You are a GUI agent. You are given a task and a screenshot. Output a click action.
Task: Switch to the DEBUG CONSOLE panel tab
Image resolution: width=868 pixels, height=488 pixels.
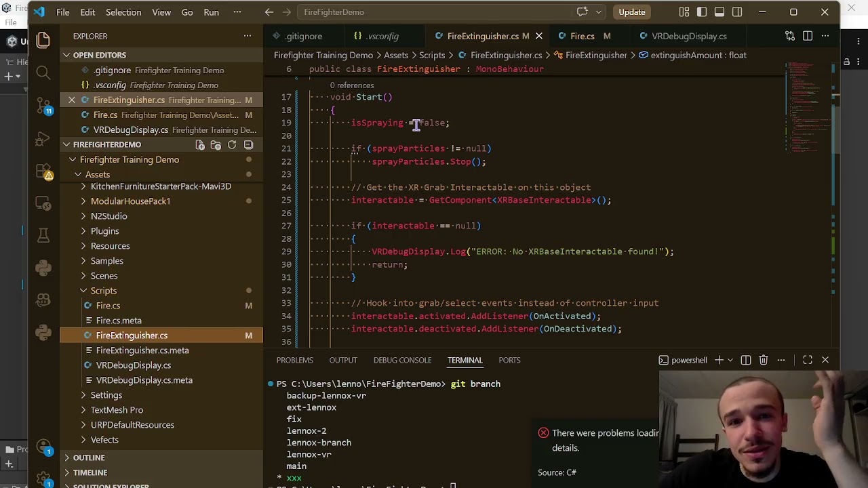point(402,360)
